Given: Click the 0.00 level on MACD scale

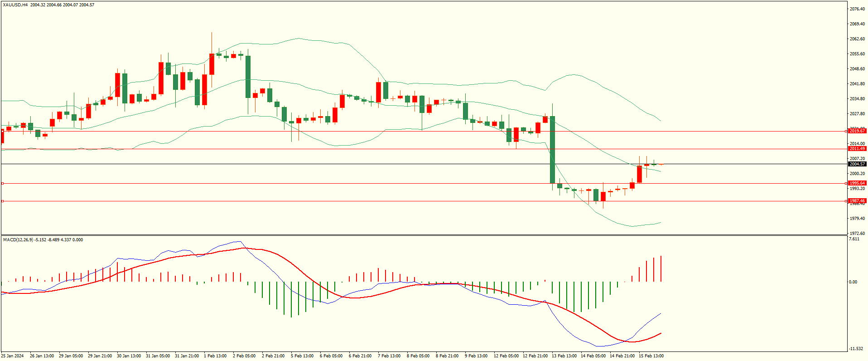Looking at the screenshot, I should point(853,282).
